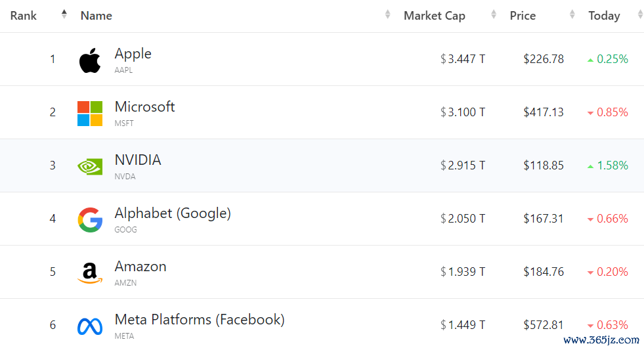This screenshot has width=644, height=350.
Task: Click the Today column header
Action: click(x=604, y=16)
